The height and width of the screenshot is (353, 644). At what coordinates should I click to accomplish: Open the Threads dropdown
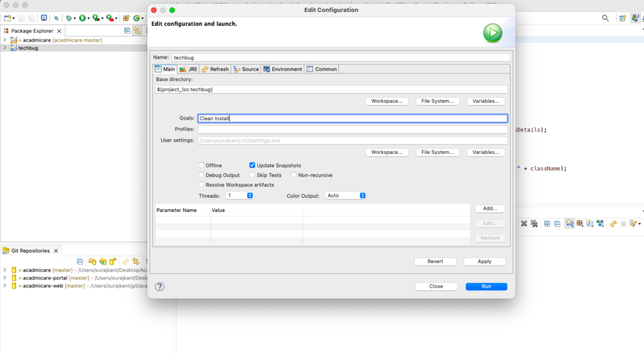tap(240, 196)
